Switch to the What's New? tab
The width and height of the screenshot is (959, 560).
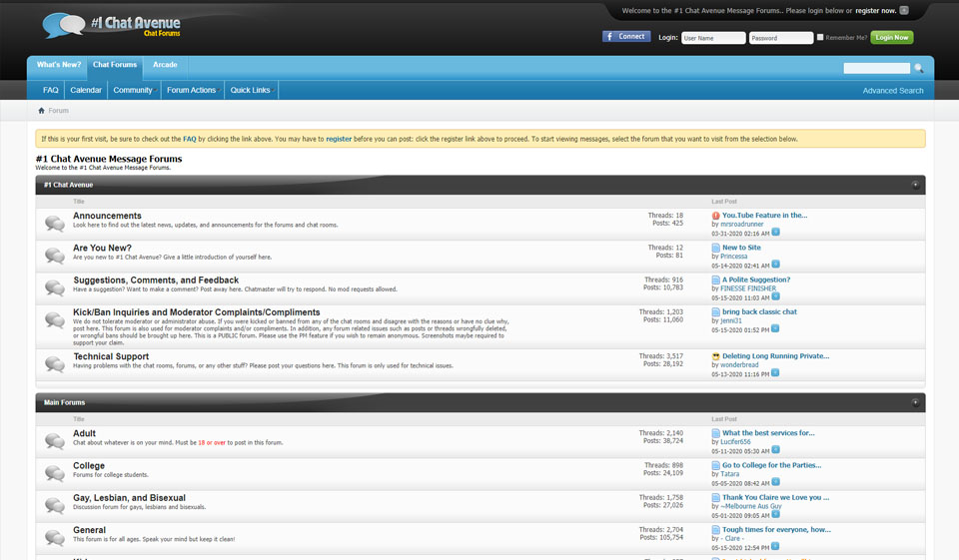click(x=59, y=65)
